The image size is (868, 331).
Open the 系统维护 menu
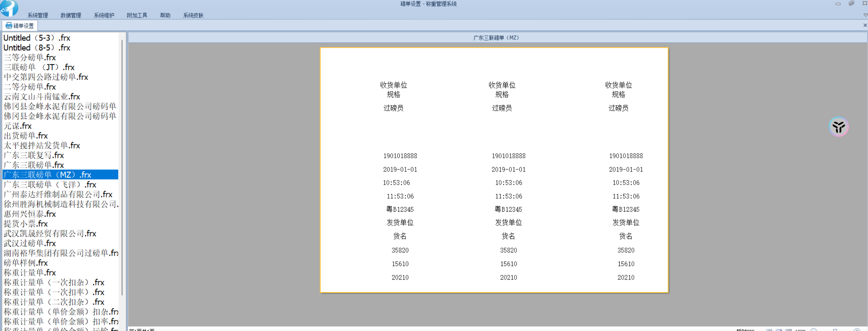pos(104,15)
